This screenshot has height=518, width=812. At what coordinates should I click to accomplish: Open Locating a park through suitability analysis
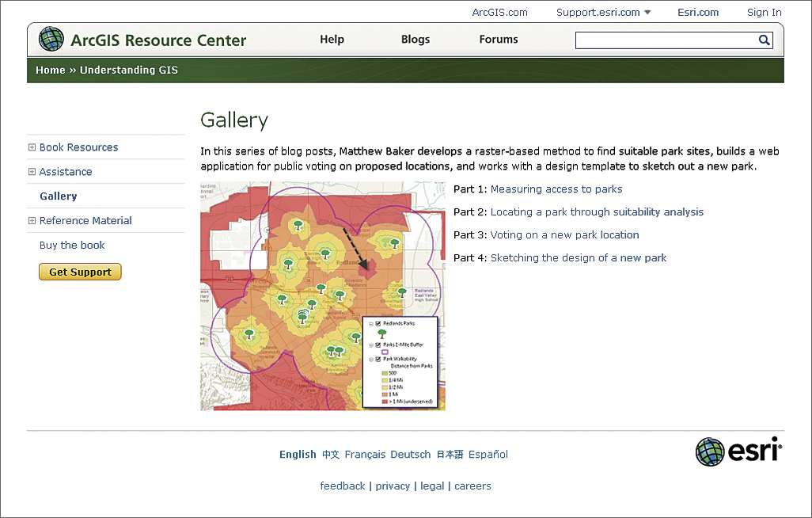click(x=597, y=212)
